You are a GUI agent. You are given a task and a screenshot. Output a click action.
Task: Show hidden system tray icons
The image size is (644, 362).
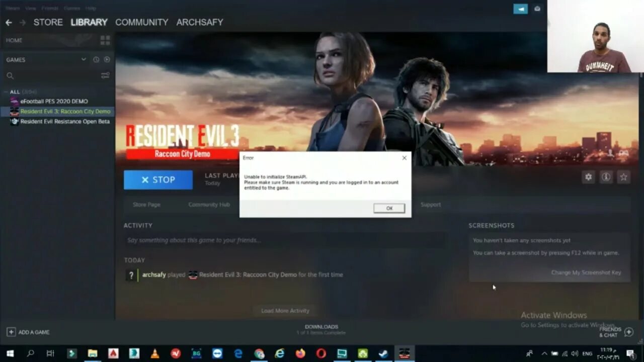(x=544, y=353)
